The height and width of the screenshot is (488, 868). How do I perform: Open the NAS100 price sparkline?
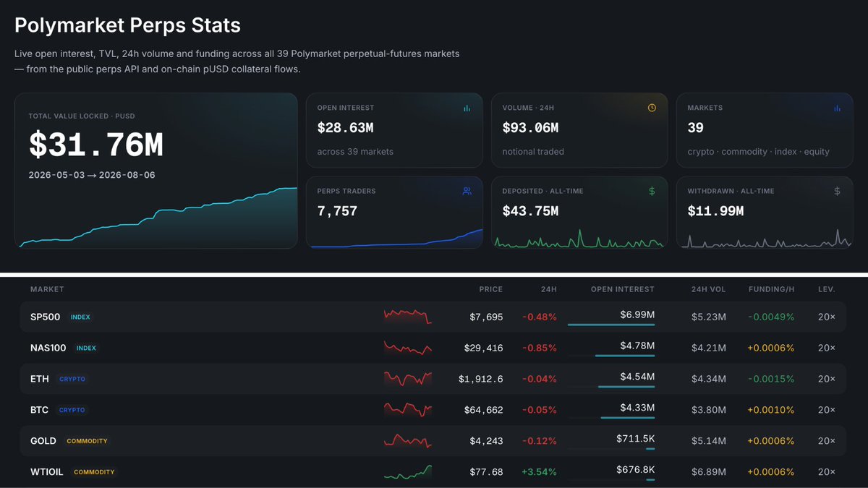[x=408, y=348]
